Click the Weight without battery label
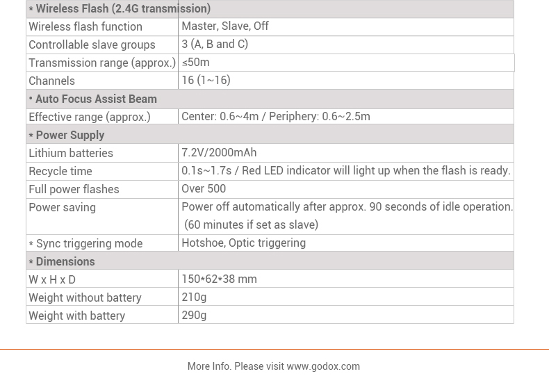Viewport: 549px width, 392px height. click(x=85, y=298)
